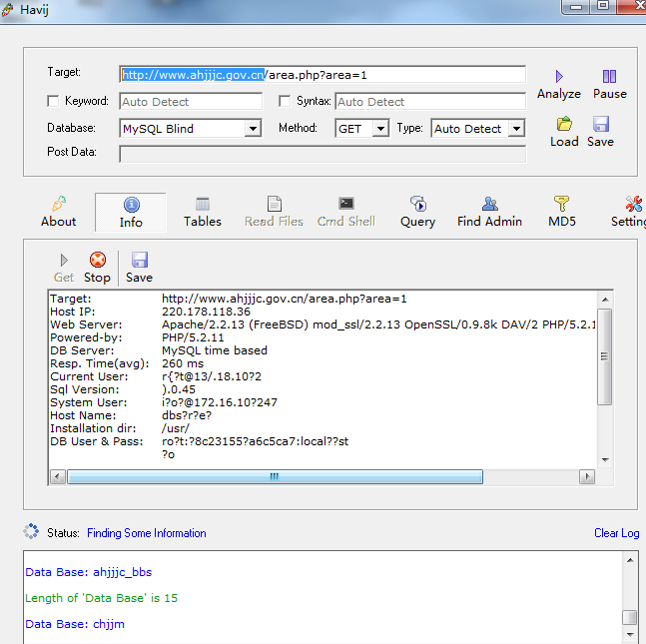646x644 pixels.
Task: Click the log pane scroll-up arrow
Action: 630,560
